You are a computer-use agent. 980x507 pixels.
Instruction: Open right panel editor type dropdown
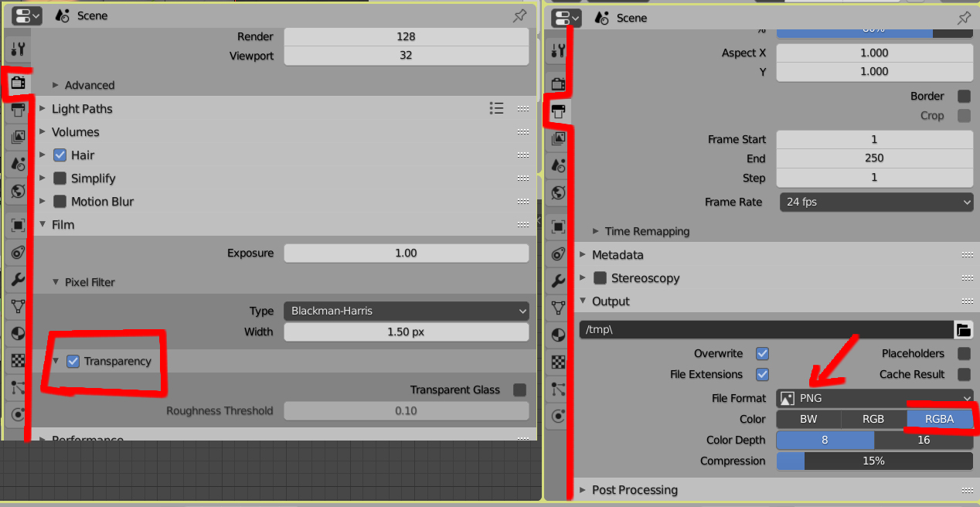click(x=567, y=18)
